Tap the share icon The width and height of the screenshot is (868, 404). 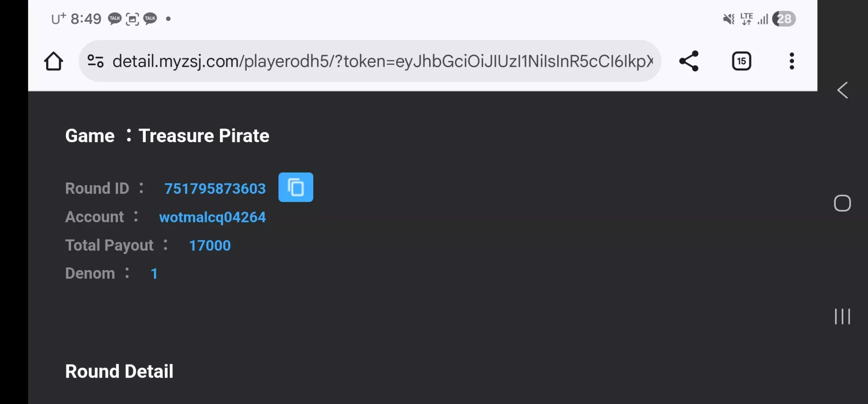[x=689, y=61]
